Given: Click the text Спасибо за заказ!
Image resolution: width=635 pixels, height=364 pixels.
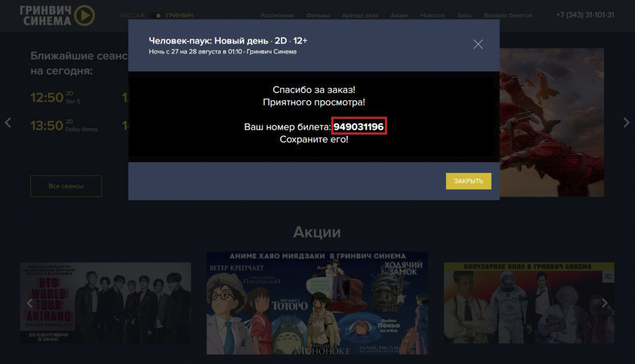Looking at the screenshot, I should tap(314, 89).
